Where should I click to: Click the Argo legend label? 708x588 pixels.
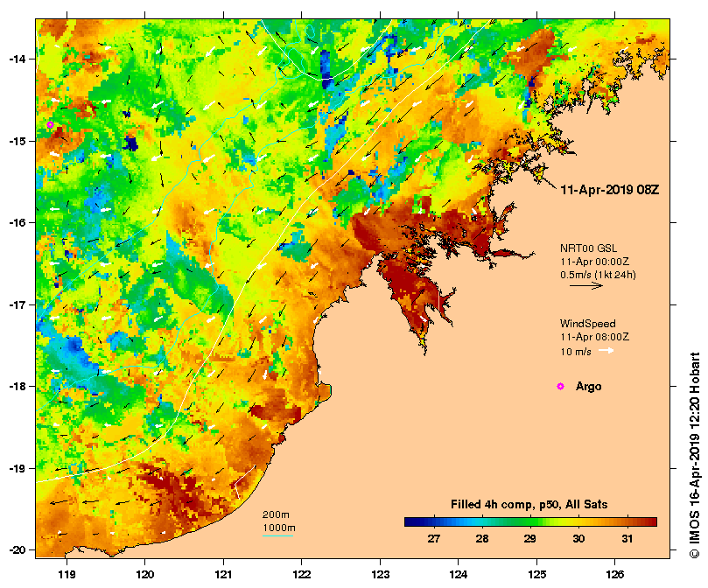(588, 387)
